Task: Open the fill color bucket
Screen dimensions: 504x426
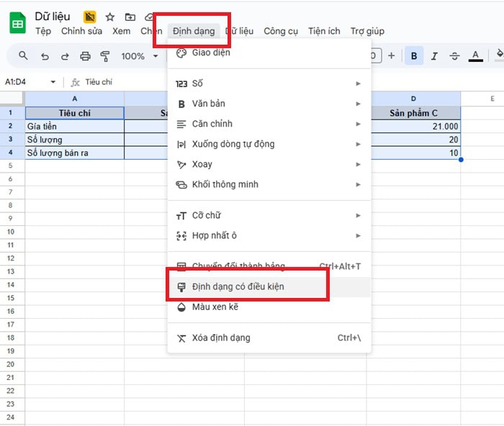Action: click(500, 54)
